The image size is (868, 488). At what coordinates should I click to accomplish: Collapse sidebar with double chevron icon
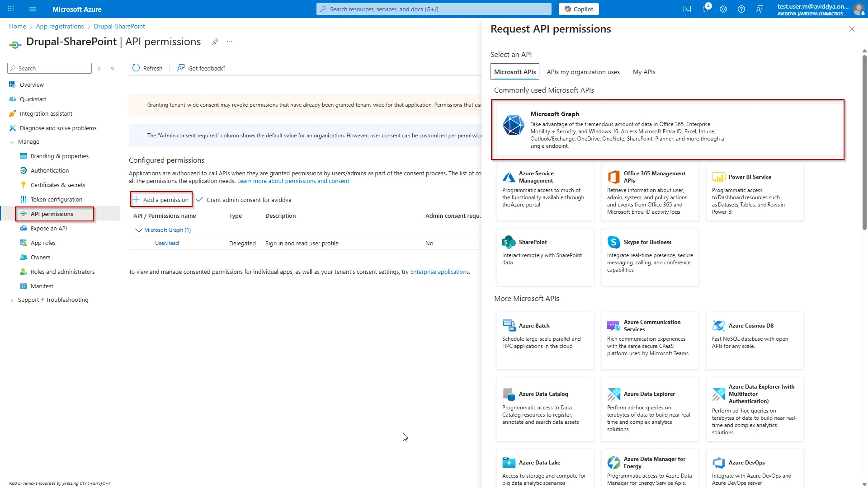[113, 68]
